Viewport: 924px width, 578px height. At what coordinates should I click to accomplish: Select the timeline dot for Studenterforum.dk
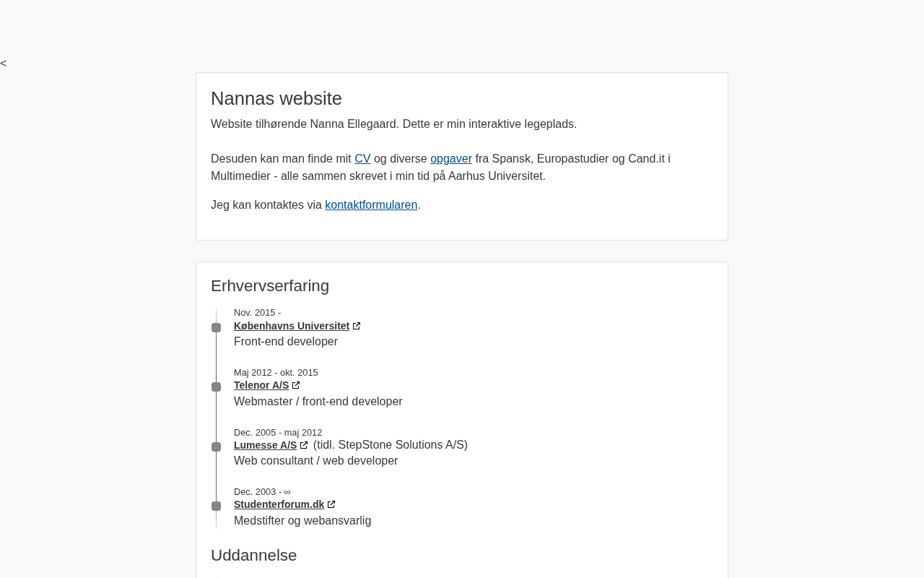[216, 506]
